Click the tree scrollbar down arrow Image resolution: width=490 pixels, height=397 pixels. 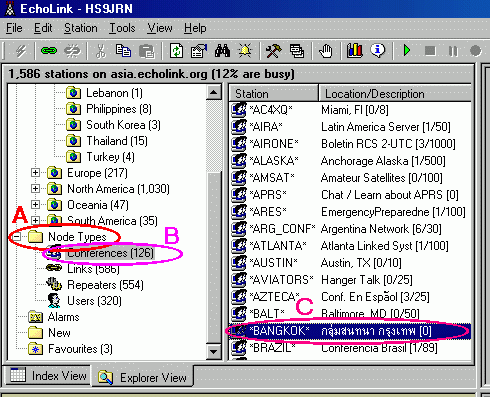(x=214, y=351)
